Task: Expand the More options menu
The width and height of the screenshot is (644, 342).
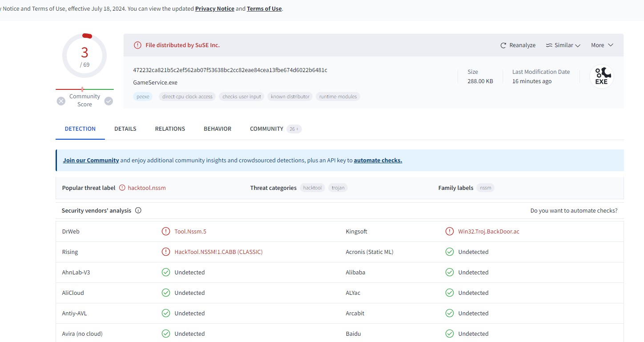Action: [602, 45]
